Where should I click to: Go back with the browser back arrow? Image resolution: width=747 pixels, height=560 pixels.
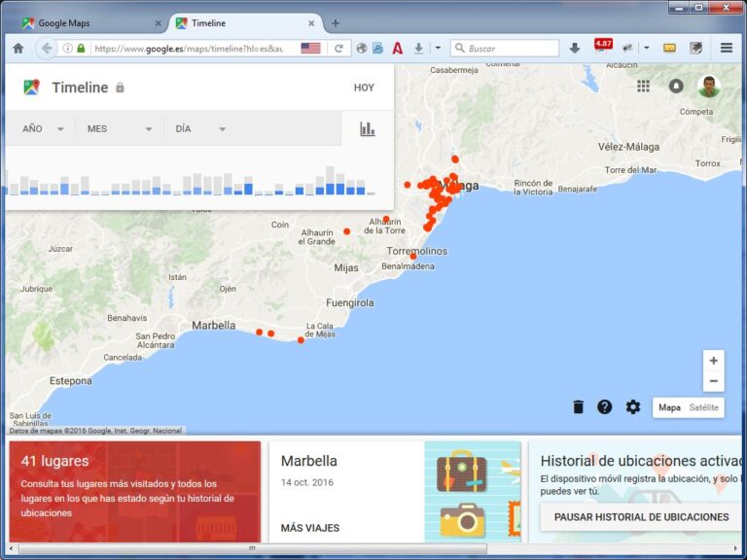[47, 48]
